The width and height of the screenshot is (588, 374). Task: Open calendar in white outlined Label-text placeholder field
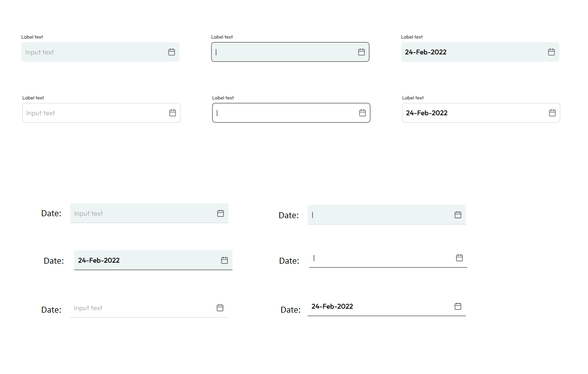click(x=173, y=113)
